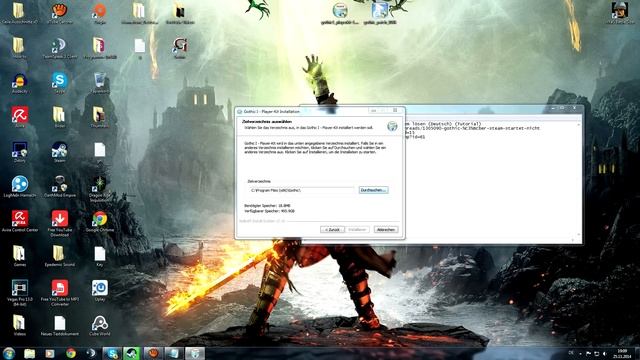Viewport: 640px width, 360px height.
Task: Open the Dragon Age Inquisition shortcut
Action: tap(100, 188)
